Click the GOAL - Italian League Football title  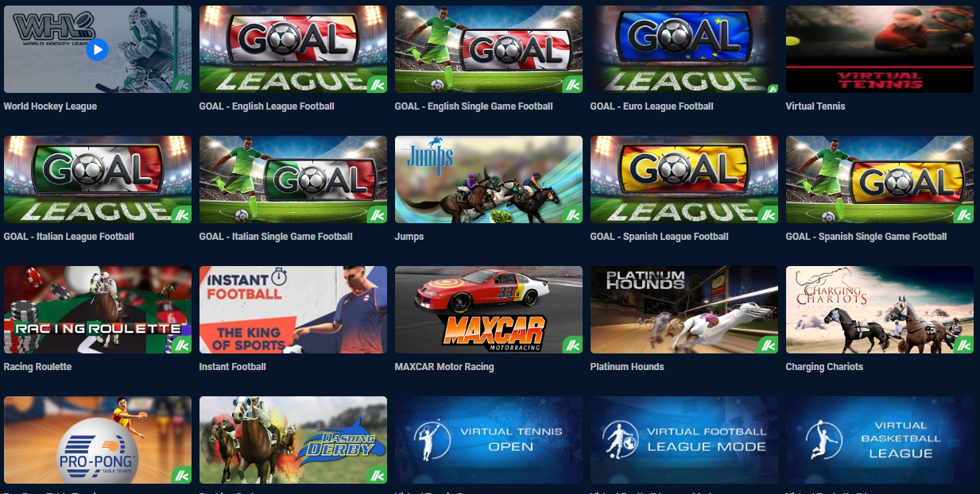[69, 237]
